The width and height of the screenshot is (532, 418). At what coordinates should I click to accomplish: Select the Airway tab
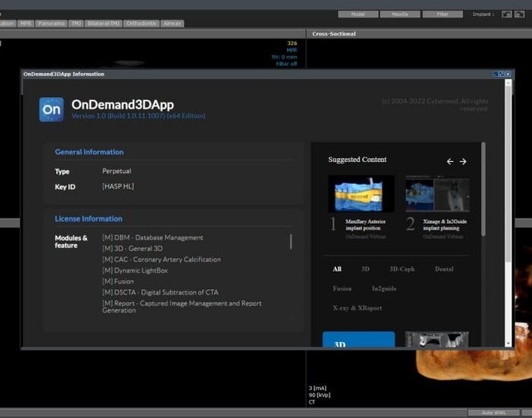click(x=173, y=24)
